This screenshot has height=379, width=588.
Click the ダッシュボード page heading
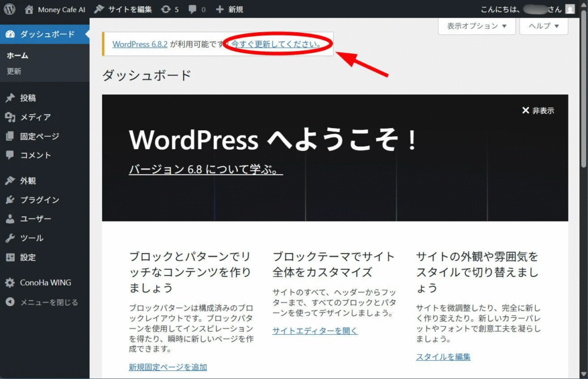point(146,75)
